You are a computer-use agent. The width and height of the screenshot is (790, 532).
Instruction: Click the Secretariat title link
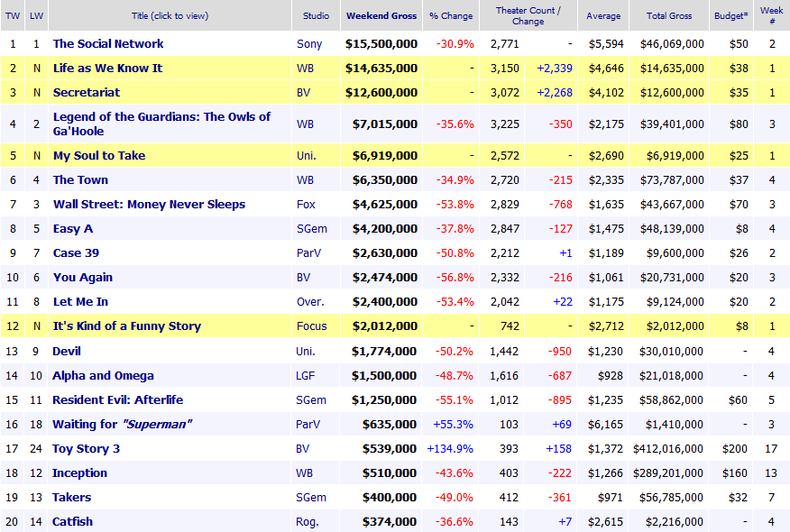tap(87, 92)
